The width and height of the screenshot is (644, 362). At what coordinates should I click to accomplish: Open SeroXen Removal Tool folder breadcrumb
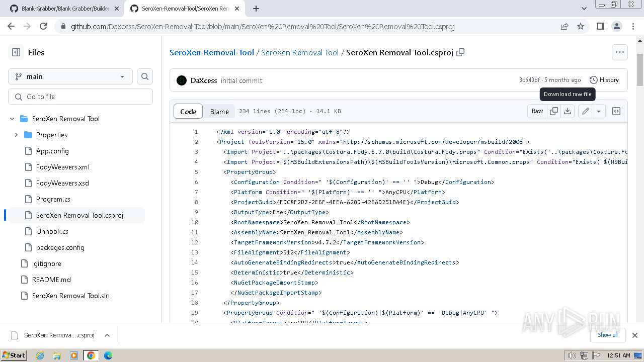(300, 52)
